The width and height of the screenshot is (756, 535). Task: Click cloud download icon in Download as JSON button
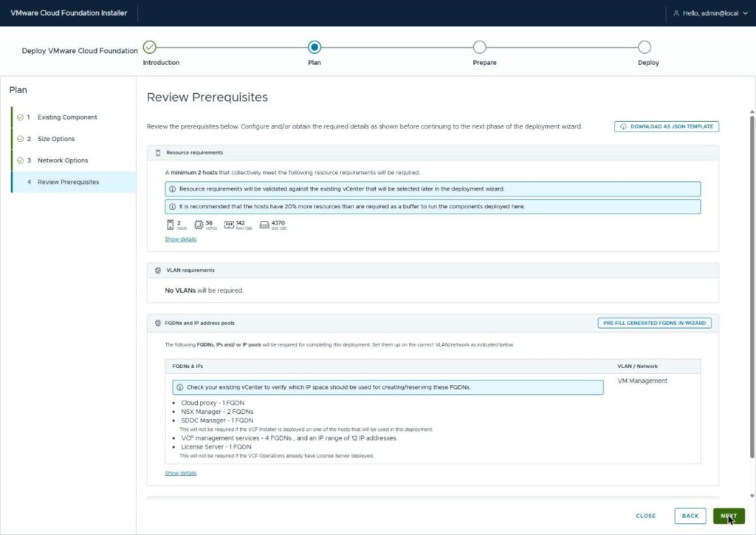(x=623, y=126)
